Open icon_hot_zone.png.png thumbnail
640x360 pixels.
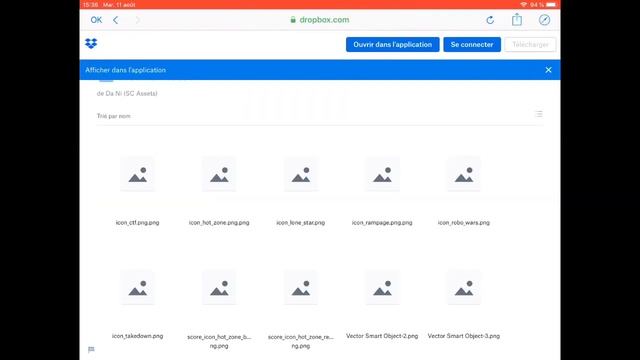[x=219, y=174]
